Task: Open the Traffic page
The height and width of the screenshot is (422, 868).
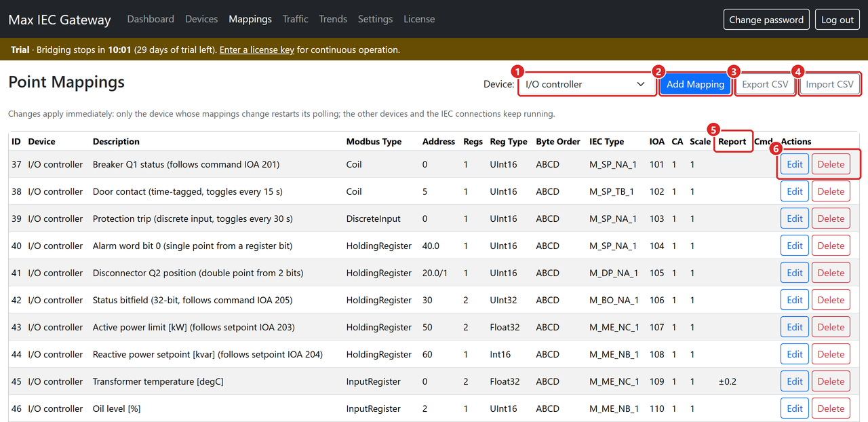Action: [x=296, y=19]
